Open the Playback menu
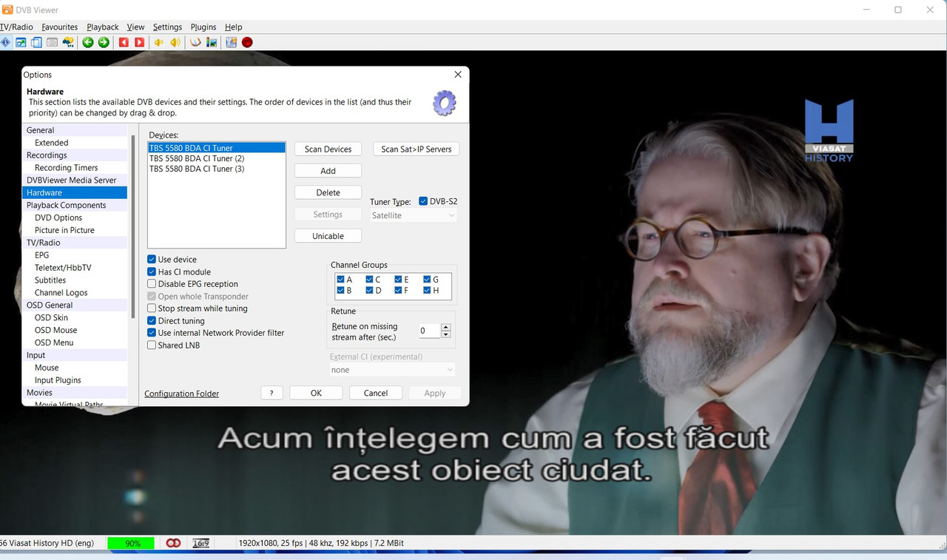The width and height of the screenshot is (947, 560). pos(103,27)
